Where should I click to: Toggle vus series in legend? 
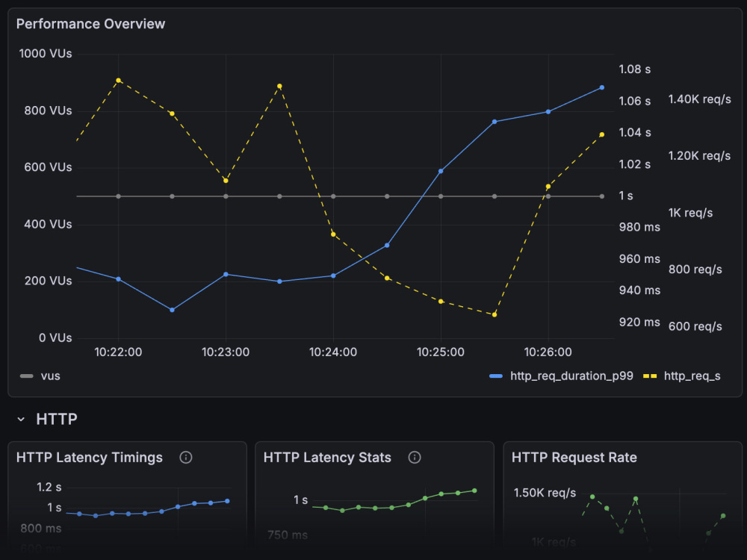pos(51,376)
